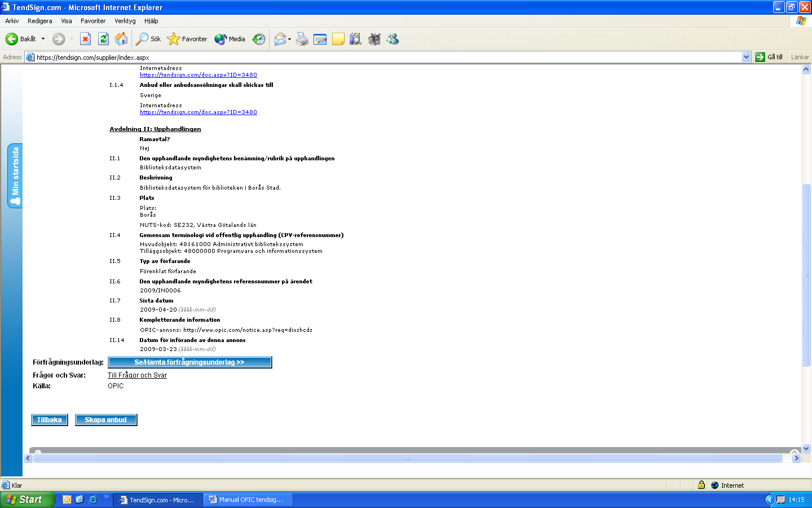Expand hidden system tray icons arrow

click(769, 500)
